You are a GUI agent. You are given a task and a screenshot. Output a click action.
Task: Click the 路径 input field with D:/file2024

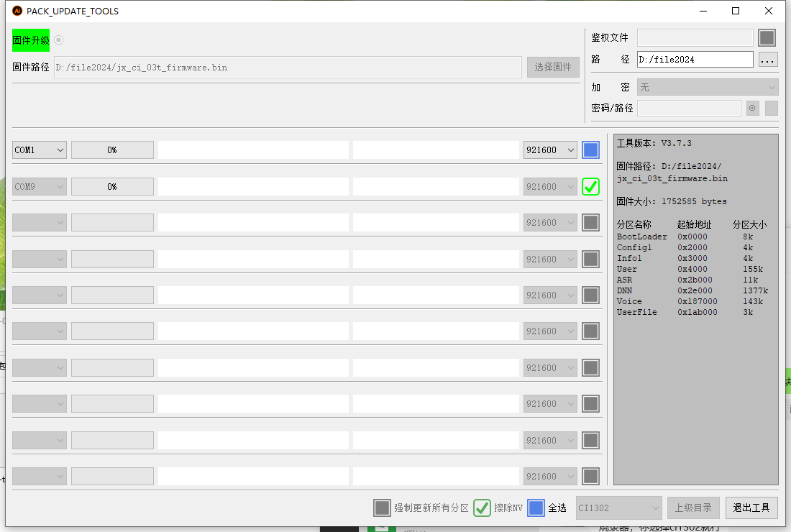(695, 60)
